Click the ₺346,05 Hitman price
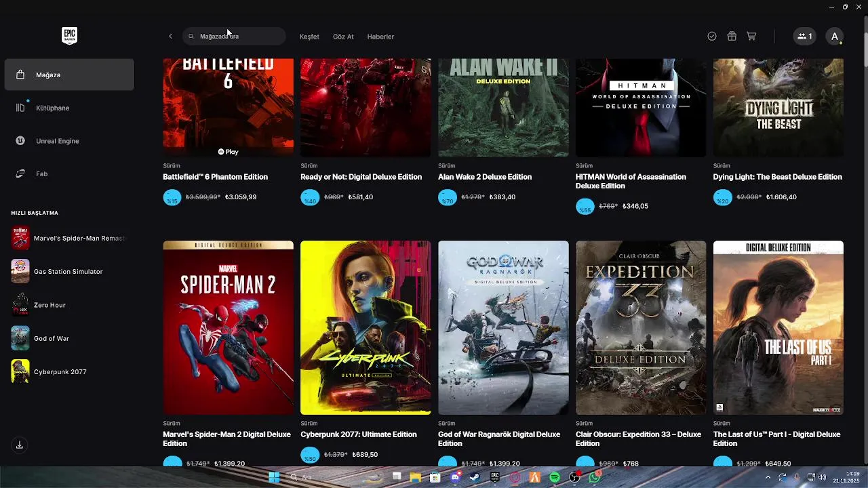868x488 pixels. point(635,206)
